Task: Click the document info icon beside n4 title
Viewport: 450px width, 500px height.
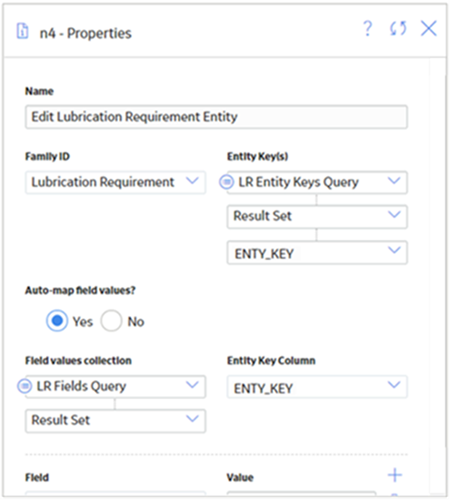Action: (22, 31)
